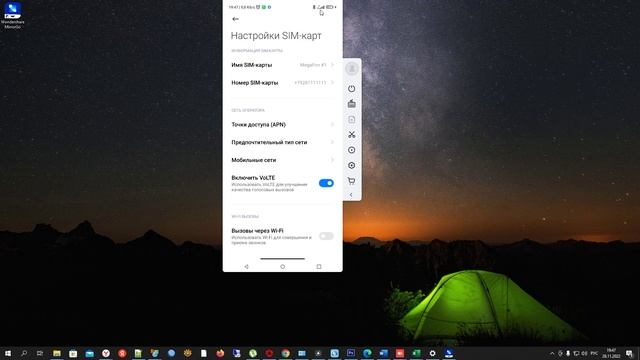Open the shopping cart icon in sidebar
Image resolution: width=640 pixels, height=360 pixels.
(351, 181)
